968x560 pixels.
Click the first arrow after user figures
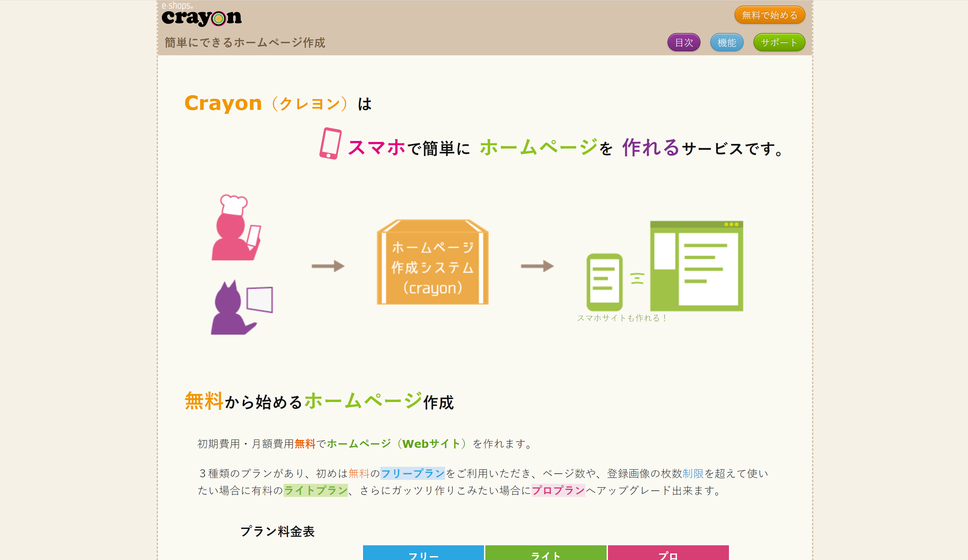click(x=328, y=266)
